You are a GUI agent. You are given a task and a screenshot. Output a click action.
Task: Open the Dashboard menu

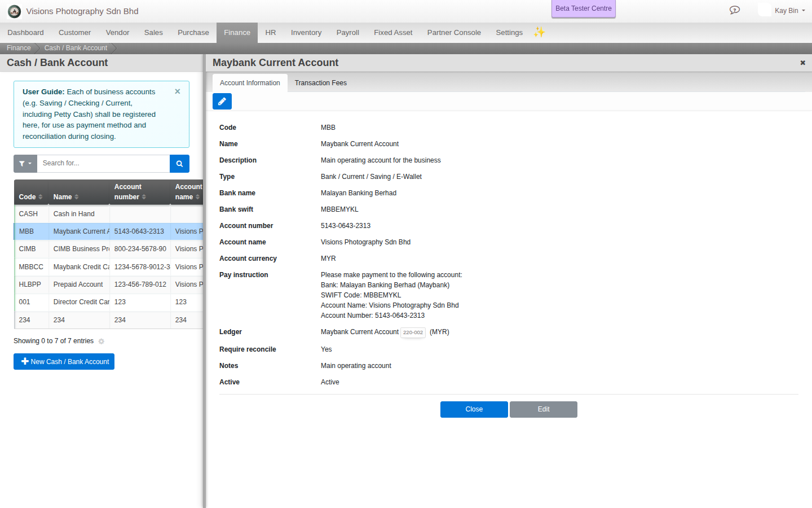25,33
